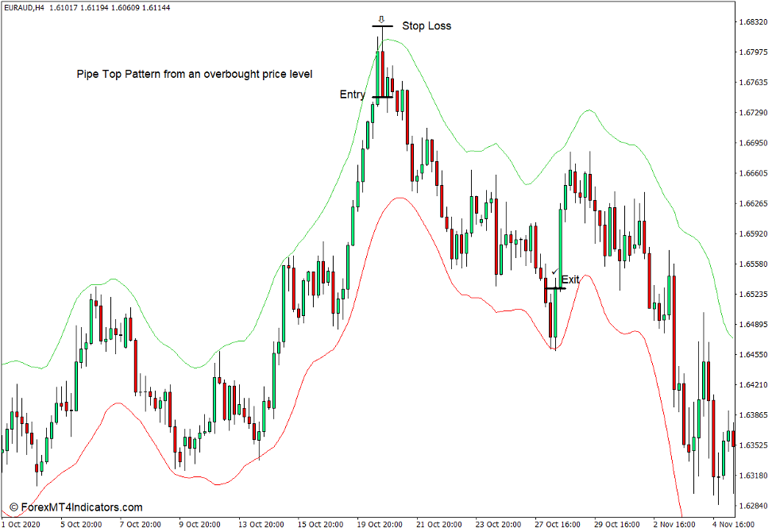The width and height of the screenshot is (776, 532).
Task: Click the '23 Oct 20:00' date label
Action: point(498,524)
